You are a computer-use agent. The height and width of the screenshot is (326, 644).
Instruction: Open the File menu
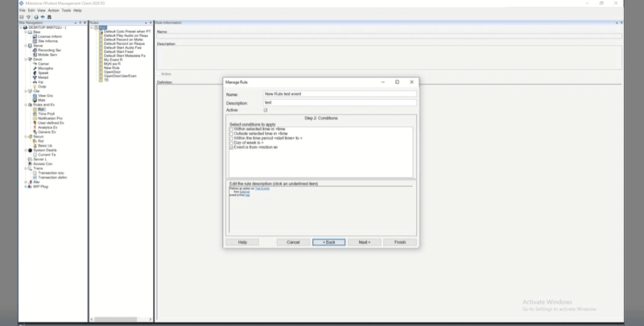coord(23,10)
